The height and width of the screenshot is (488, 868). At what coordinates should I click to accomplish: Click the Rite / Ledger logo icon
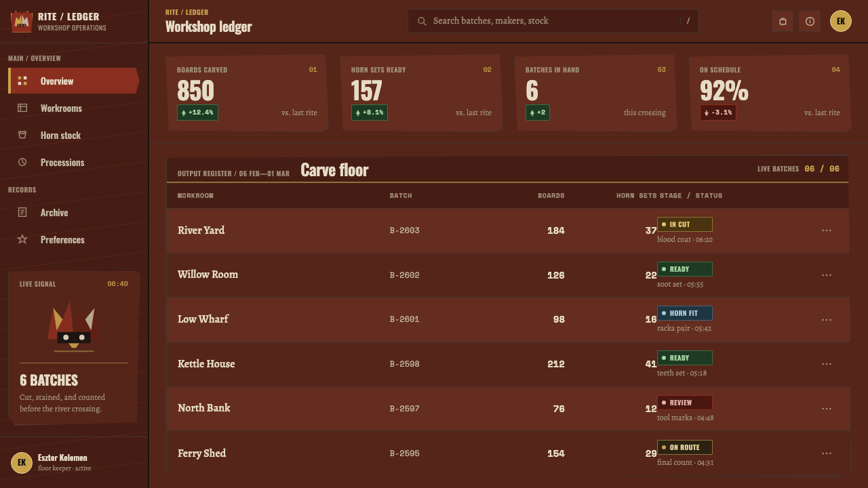click(x=22, y=22)
